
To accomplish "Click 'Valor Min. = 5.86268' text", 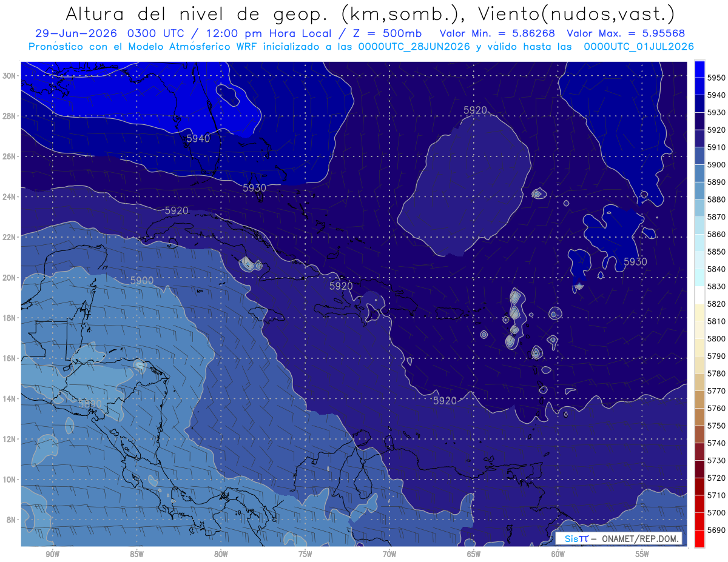I will [497, 33].
